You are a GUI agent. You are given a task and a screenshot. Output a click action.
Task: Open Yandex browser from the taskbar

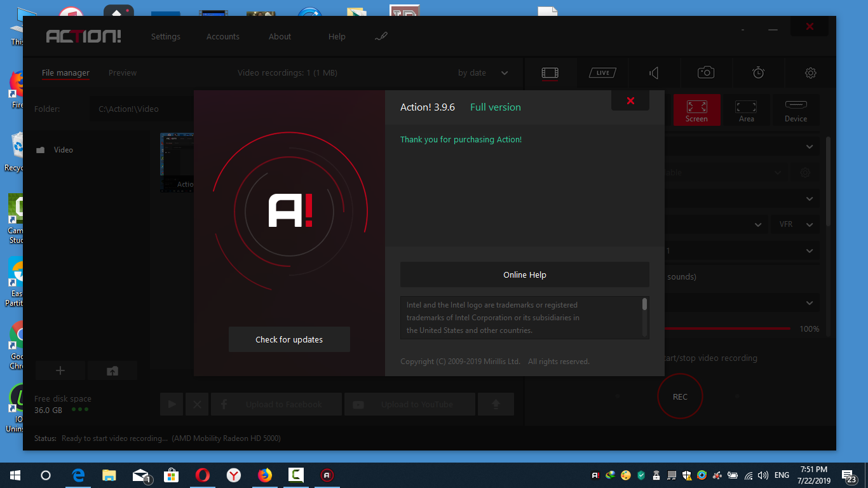(234, 475)
